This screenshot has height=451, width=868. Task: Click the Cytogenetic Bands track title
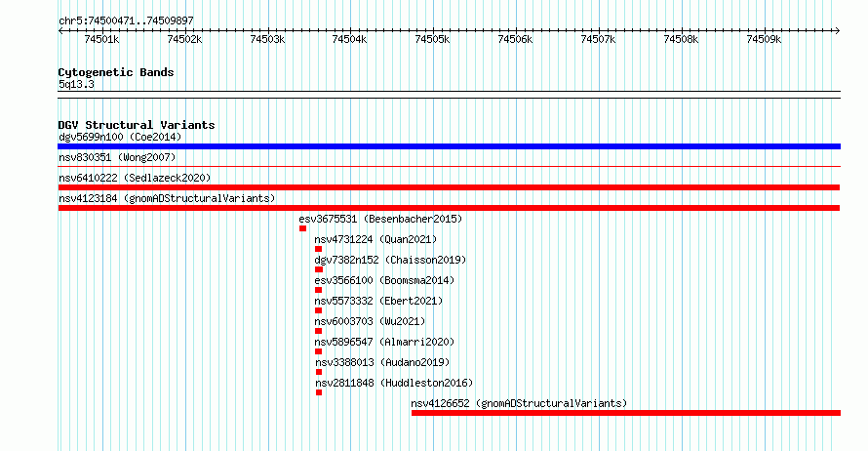[x=116, y=72]
